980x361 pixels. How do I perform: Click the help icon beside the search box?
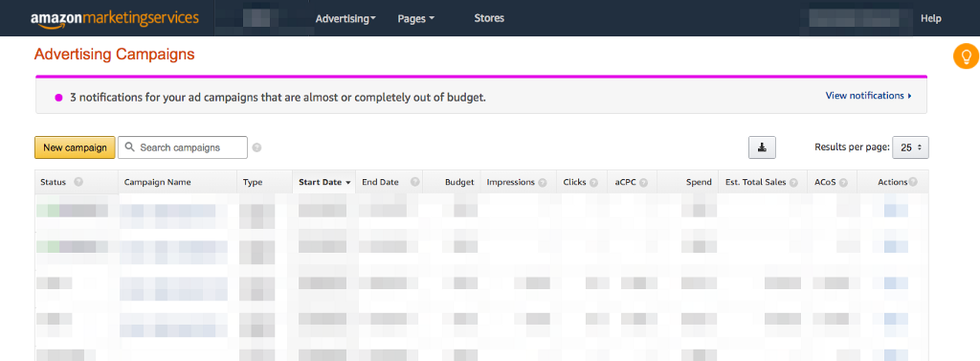click(256, 148)
